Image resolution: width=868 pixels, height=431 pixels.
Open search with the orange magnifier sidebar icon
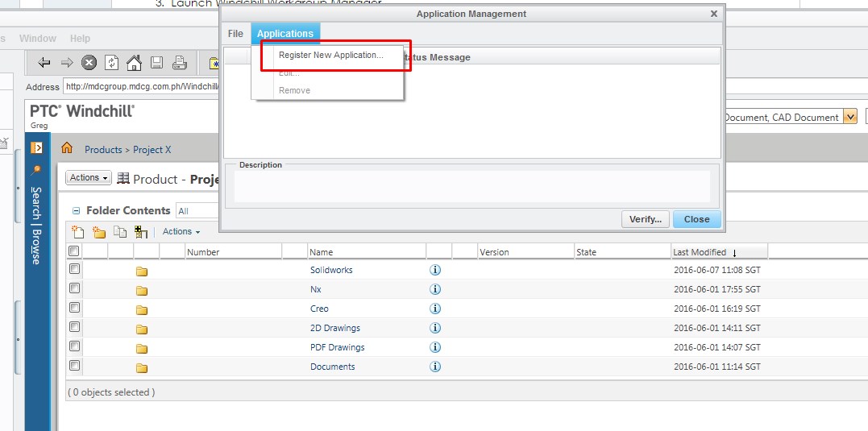coord(36,170)
